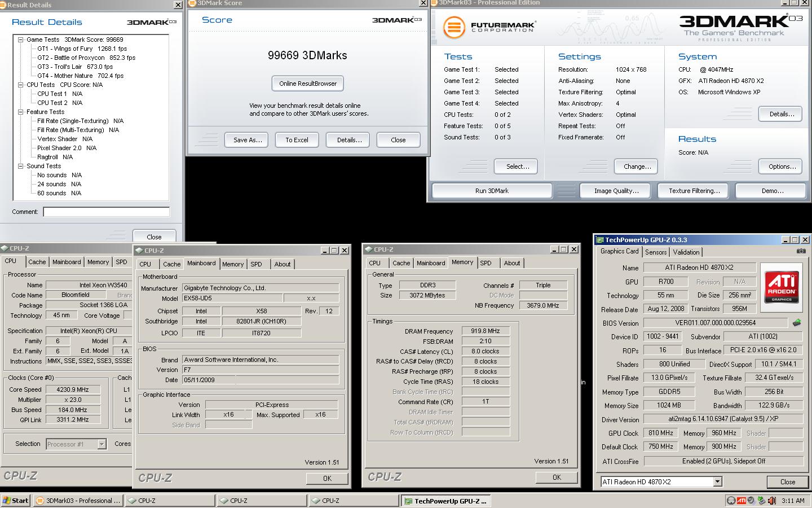Click Close button in Result Details window
812x508 pixels.
(154, 237)
